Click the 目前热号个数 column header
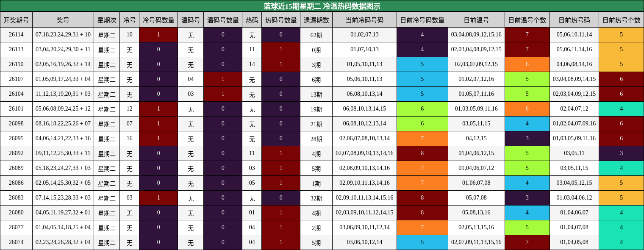The height and width of the screenshot is (250, 644). tap(621, 19)
